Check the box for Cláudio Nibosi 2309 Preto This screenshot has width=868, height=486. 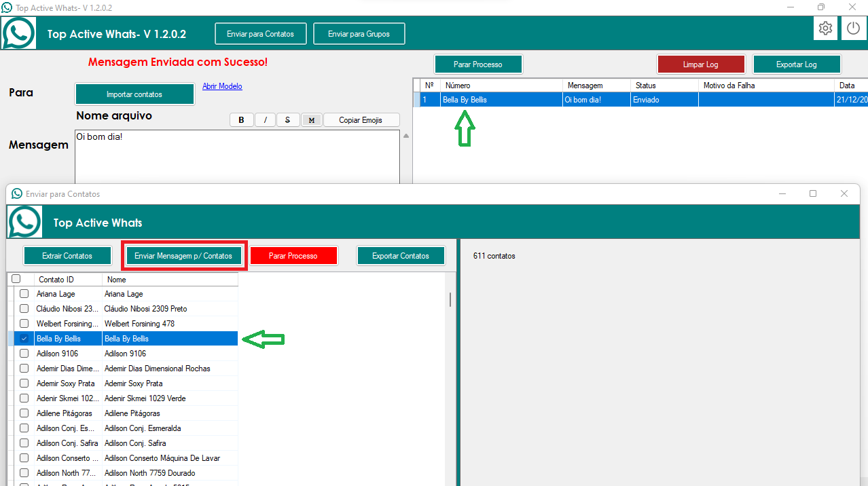point(24,309)
